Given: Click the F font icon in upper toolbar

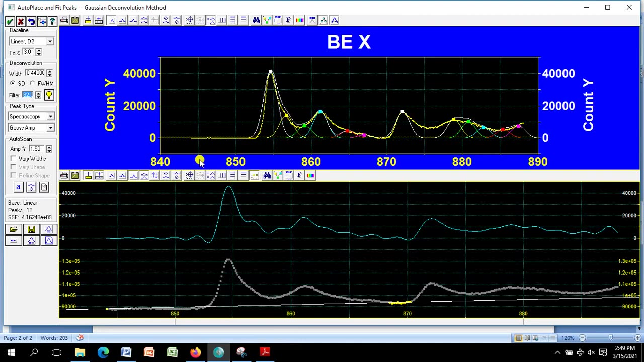Looking at the screenshot, I should [x=288, y=20].
